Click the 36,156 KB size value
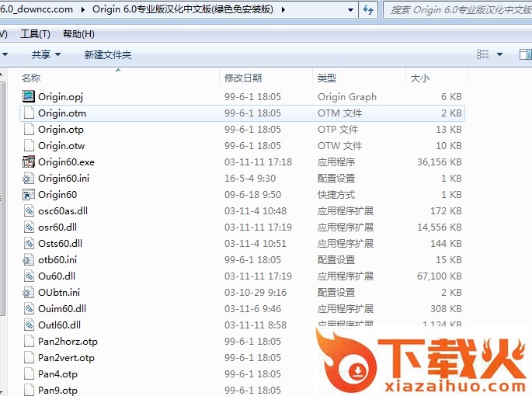 pos(440,162)
